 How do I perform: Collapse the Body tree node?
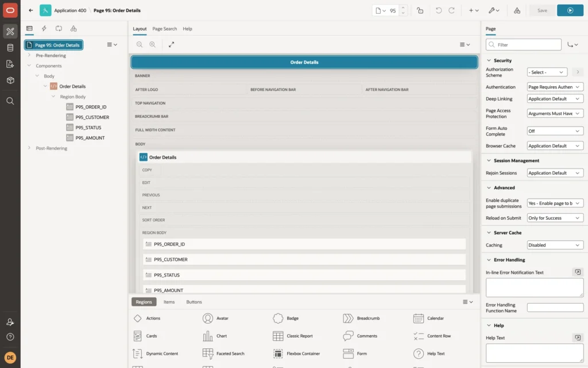click(37, 76)
